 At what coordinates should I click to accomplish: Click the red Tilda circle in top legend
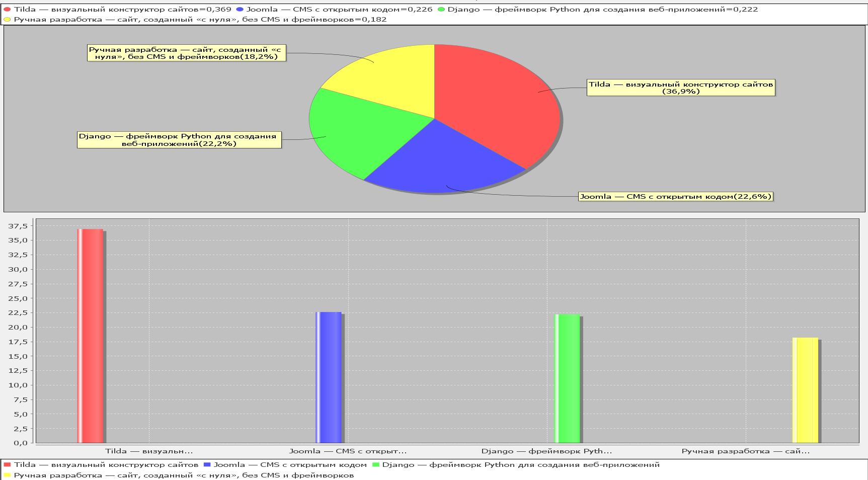[x=7, y=10]
